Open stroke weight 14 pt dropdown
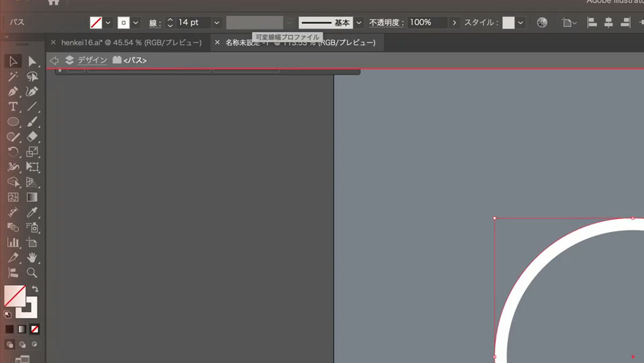 217,23
